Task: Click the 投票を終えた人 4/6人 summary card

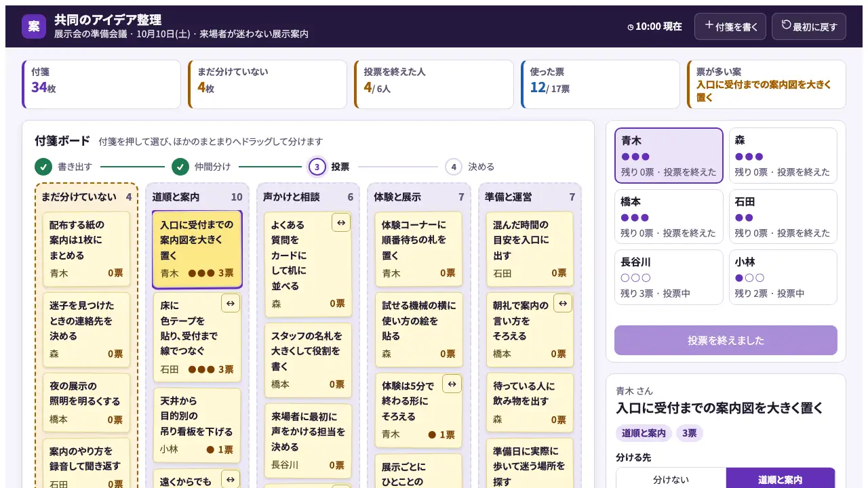Action: pyautogui.click(x=434, y=84)
